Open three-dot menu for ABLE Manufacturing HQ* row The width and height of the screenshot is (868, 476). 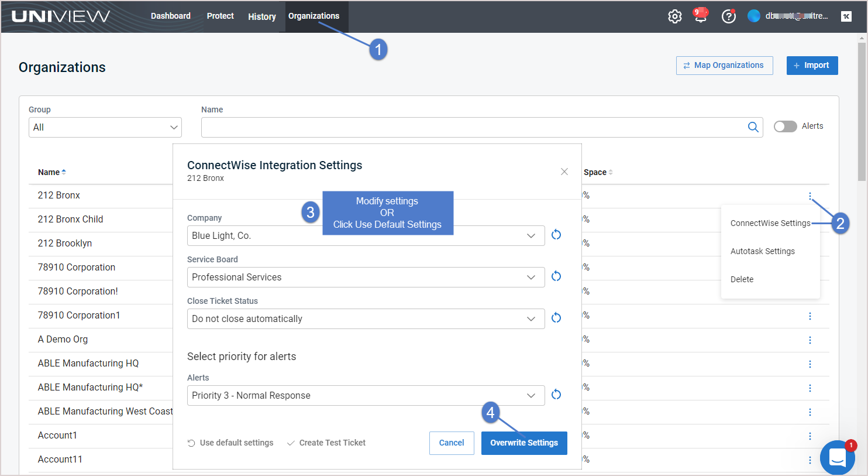(810, 388)
